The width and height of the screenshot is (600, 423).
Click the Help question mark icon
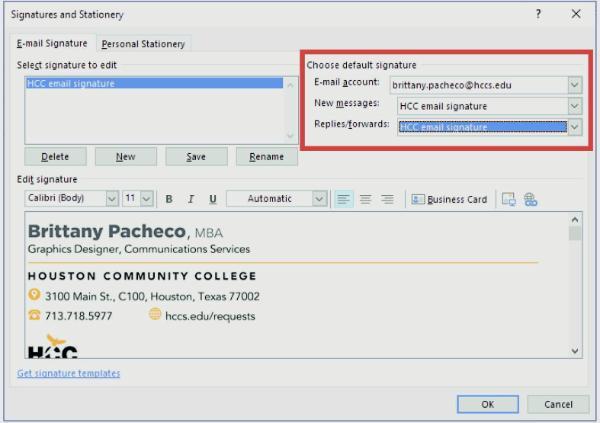[538, 14]
